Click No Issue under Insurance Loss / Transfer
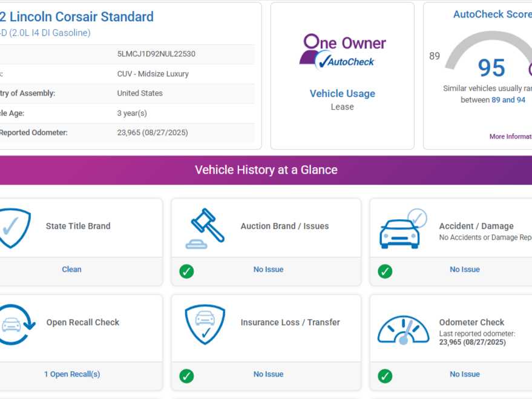Viewport: 532px width, 399px height. click(268, 374)
